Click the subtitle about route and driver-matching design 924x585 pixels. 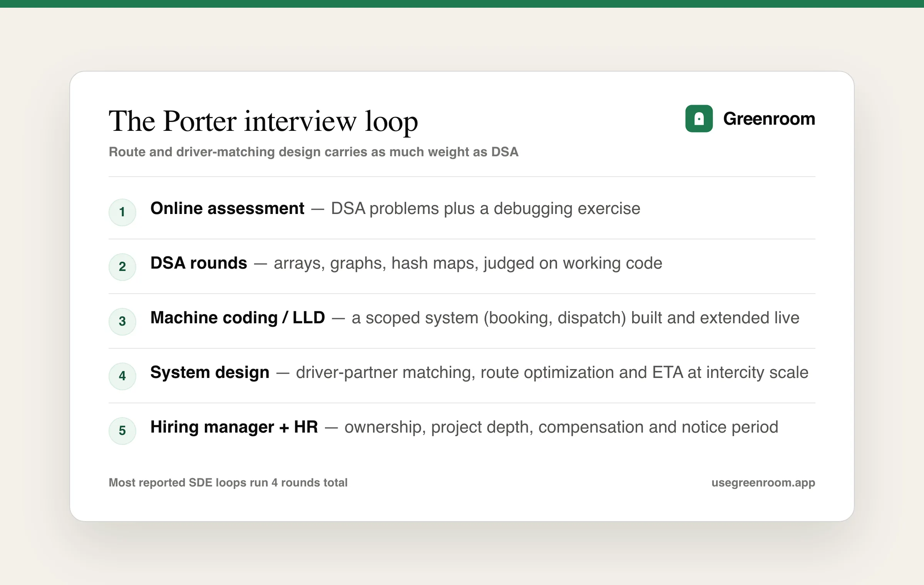tap(313, 152)
